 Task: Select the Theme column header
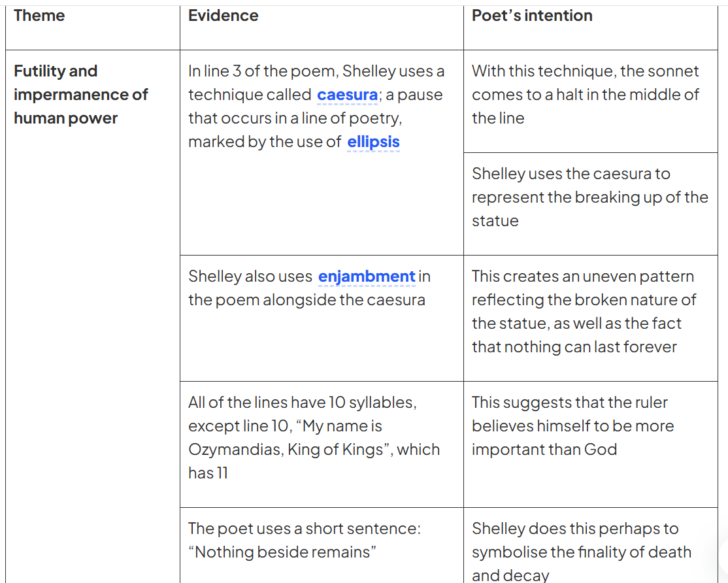pyautogui.click(x=39, y=15)
